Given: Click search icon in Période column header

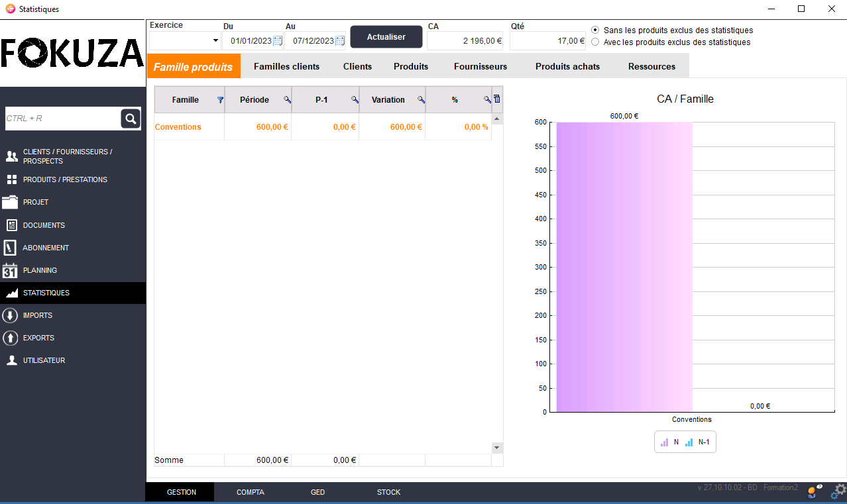Looking at the screenshot, I should [287, 100].
